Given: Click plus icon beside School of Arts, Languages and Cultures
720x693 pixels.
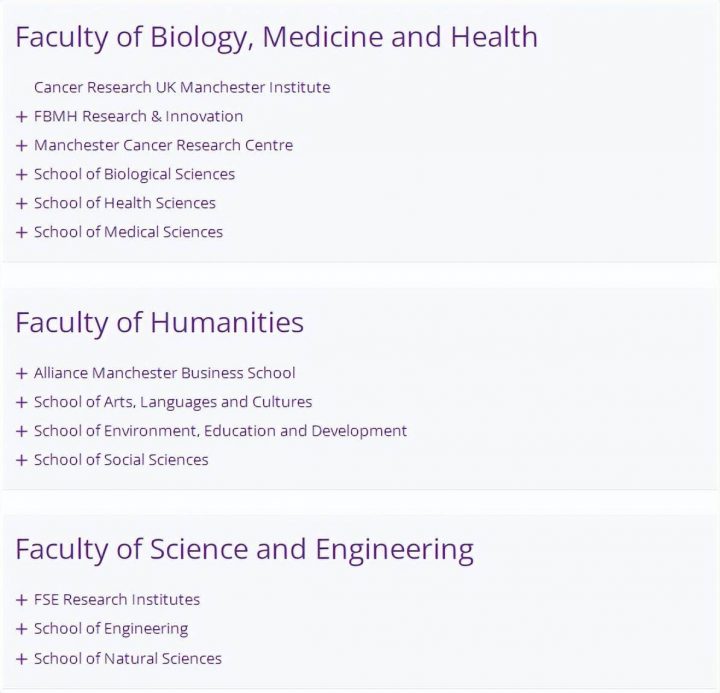Looking at the screenshot, I should (22, 403).
